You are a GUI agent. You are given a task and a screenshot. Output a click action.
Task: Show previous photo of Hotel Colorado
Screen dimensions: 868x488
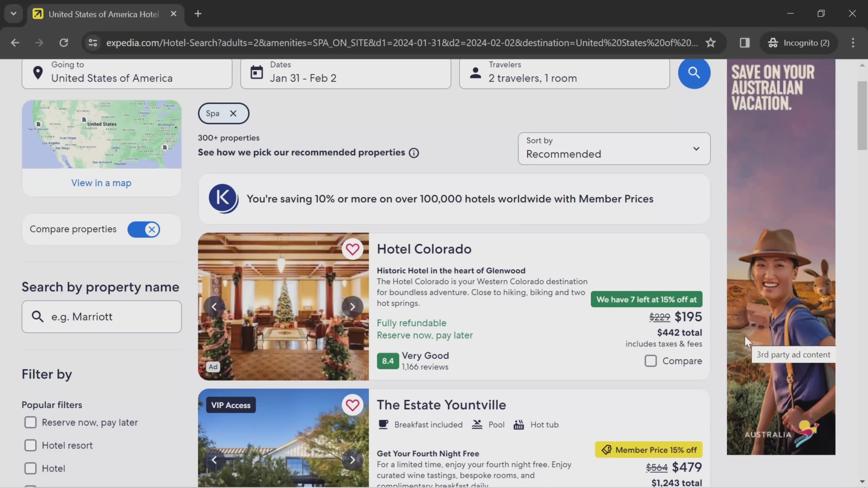click(214, 307)
